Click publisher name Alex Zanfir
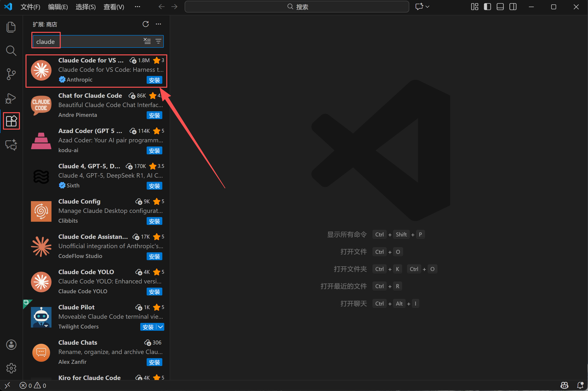 pos(72,362)
